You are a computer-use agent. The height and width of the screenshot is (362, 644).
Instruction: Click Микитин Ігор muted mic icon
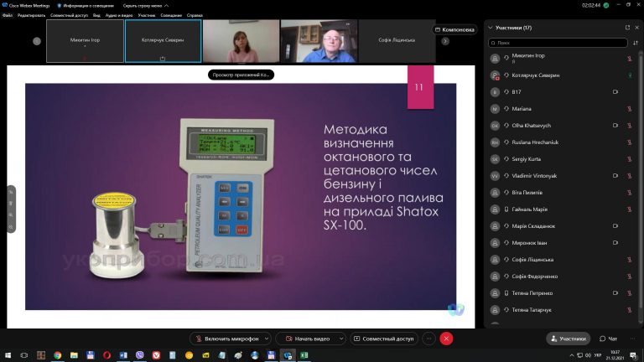(629, 59)
